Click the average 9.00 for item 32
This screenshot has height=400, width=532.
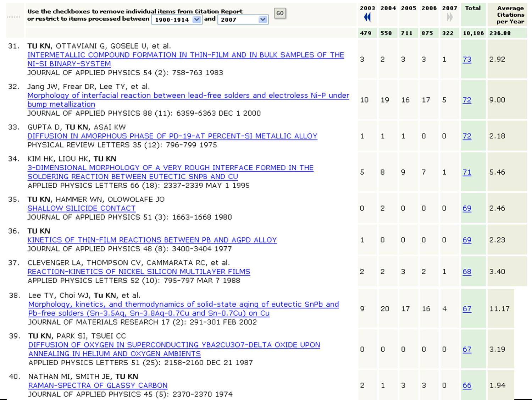pyautogui.click(x=497, y=100)
